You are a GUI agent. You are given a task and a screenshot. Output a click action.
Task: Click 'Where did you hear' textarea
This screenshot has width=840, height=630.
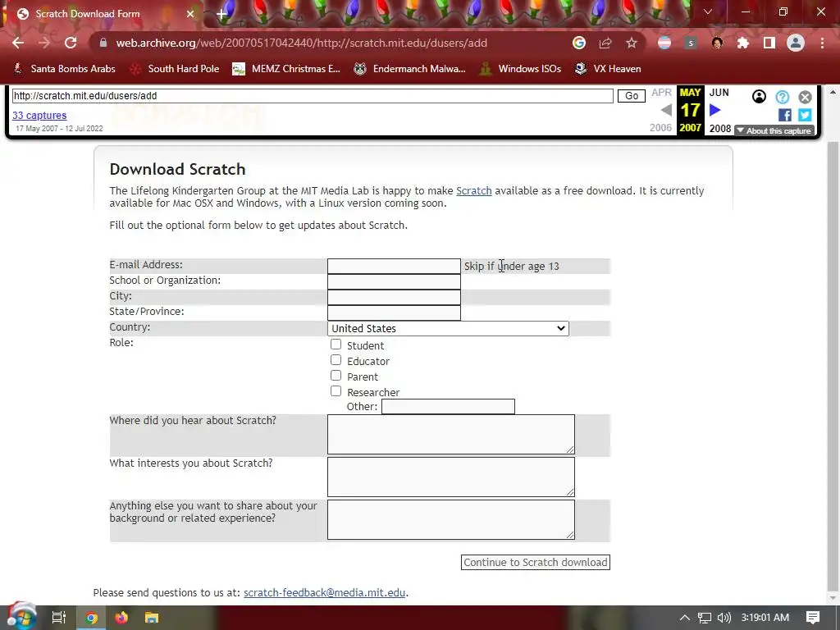click(451, 435)
